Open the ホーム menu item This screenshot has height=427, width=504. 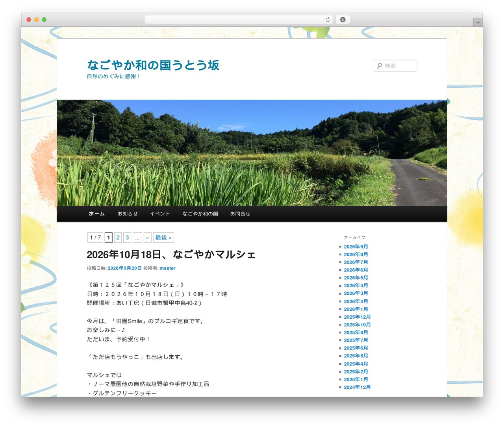[x=96, y=213]
